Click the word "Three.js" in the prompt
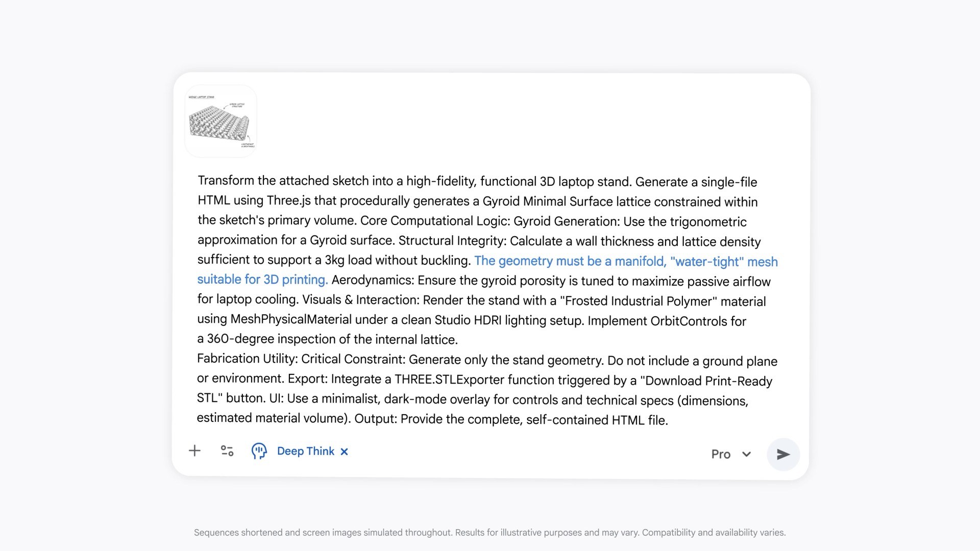This screenshot has width=980, height=551. [288, 201]
